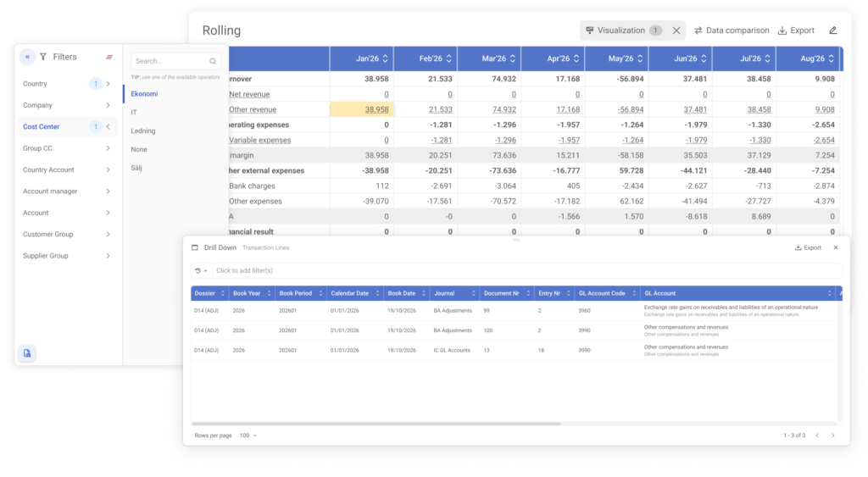This screenshot has height=477, width=868.
Task: Expand the Country Account filter
Action: point(108,170)
